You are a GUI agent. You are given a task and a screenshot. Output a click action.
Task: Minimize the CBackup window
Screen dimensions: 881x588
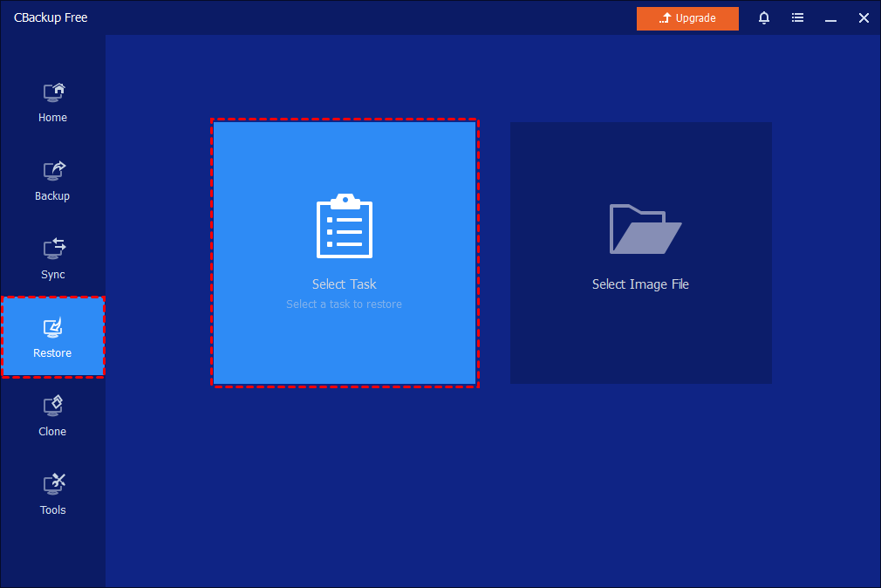point(830,17)
